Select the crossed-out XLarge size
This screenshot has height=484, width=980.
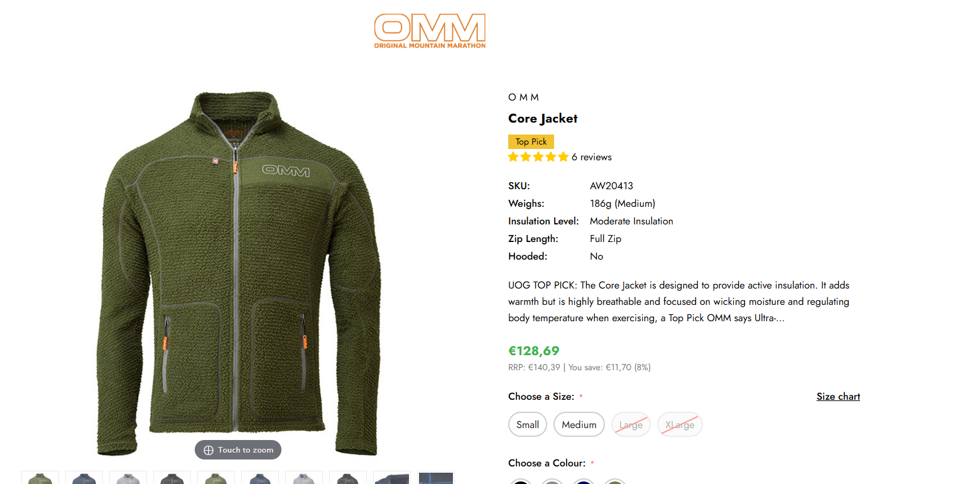pyautogui.click(x=680, y=424)
